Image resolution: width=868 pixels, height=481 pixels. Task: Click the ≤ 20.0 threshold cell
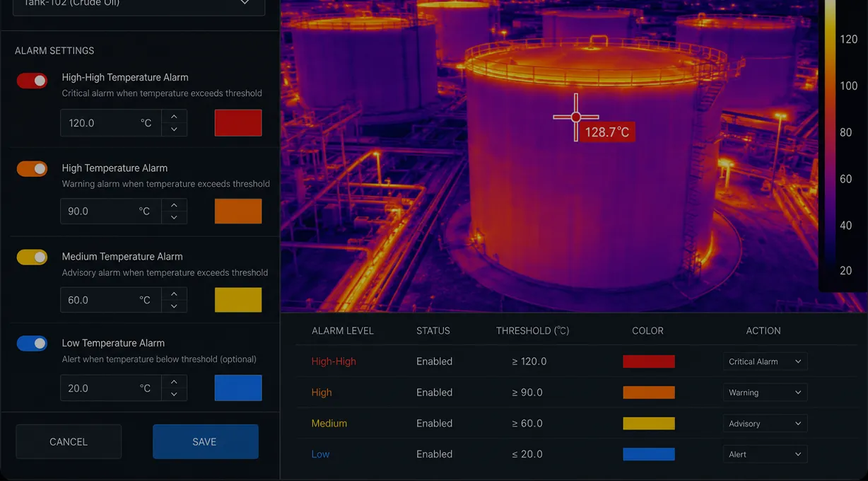[x=527, y=454]
